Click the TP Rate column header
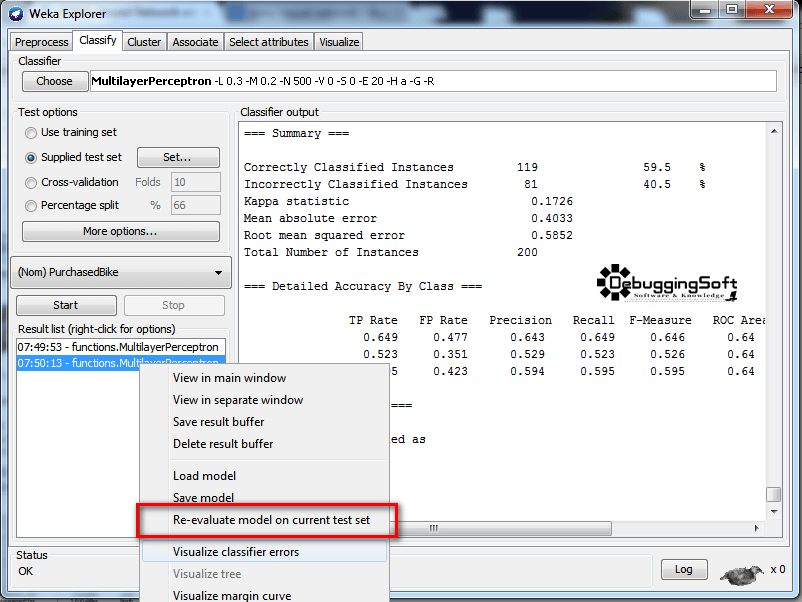The height and width of the screenshot is (602, 802). pos(373,321)
